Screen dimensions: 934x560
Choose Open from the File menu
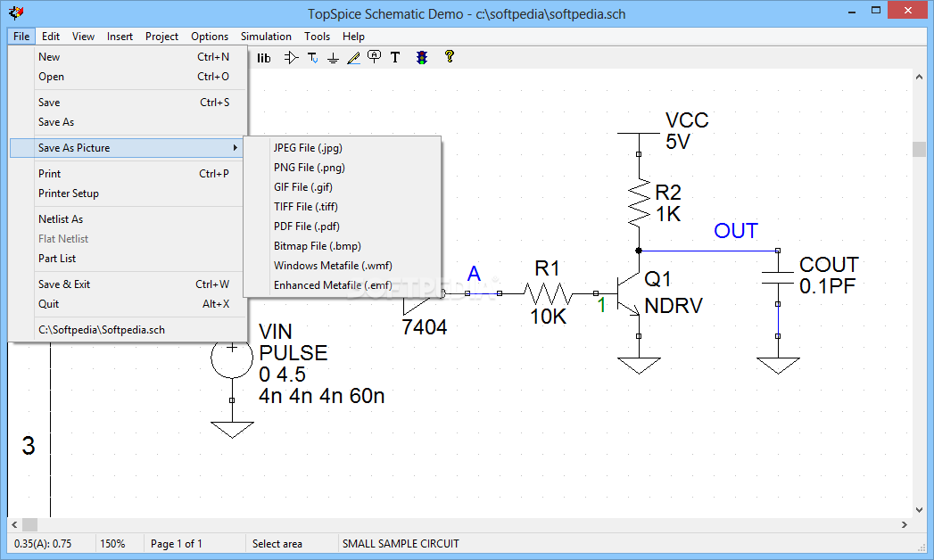[x=128, y=77]
